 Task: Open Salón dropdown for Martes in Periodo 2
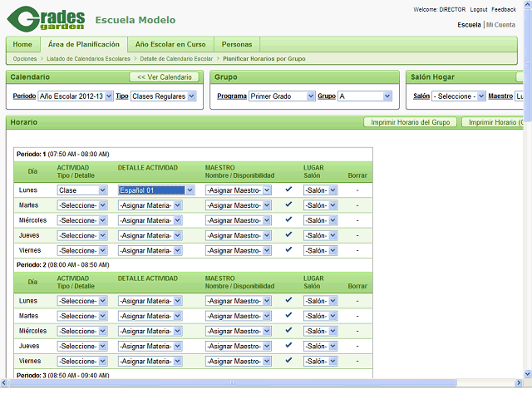[x=320, y=316]
